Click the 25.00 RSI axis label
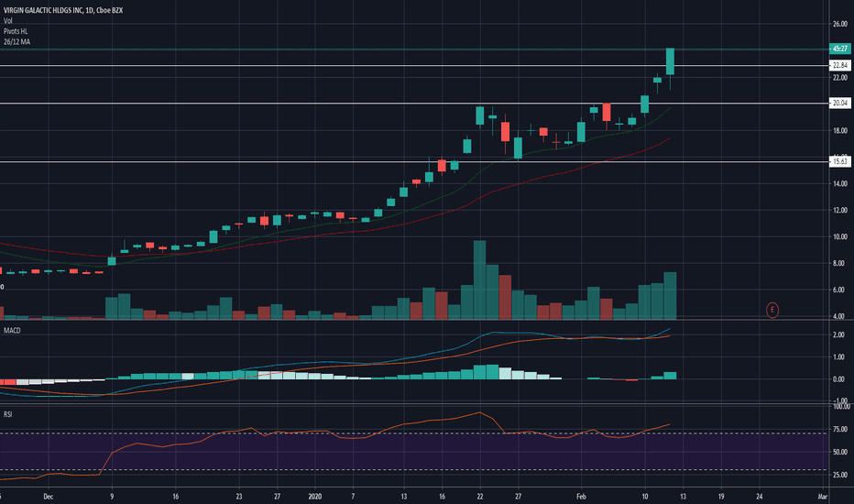 point(841,475)
